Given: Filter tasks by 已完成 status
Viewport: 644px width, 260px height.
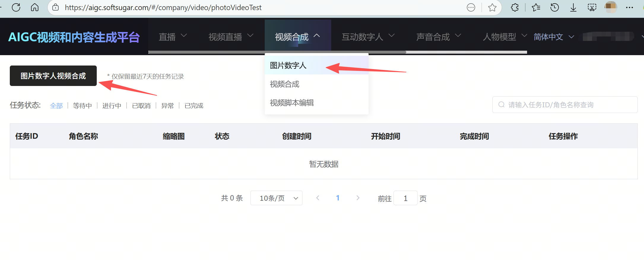Looking at the screenshot, I should tap(194, 106).
